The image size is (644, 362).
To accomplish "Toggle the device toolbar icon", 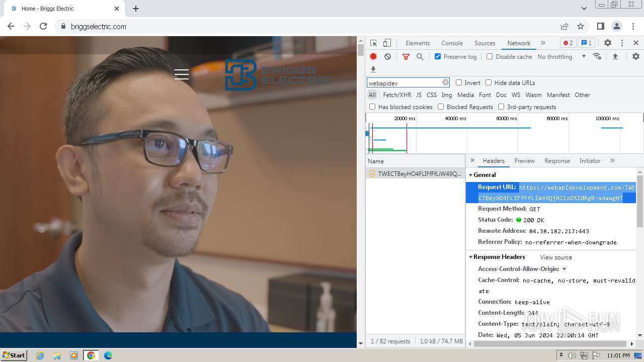I will click(x=387, y=43).
